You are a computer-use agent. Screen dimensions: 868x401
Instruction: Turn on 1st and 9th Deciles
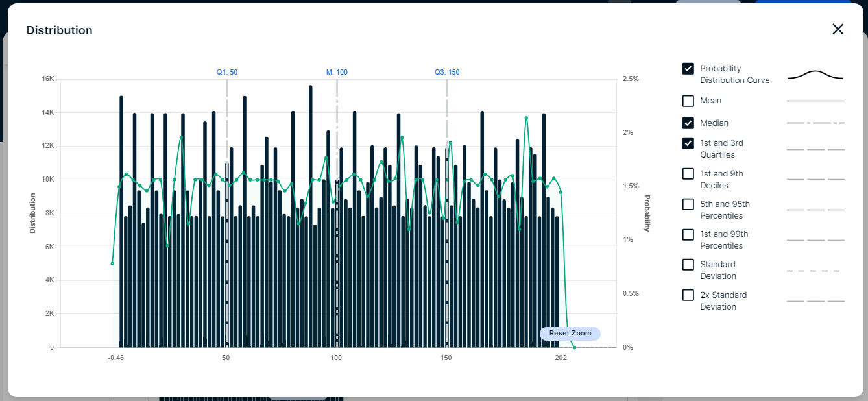tap(688, 174)
